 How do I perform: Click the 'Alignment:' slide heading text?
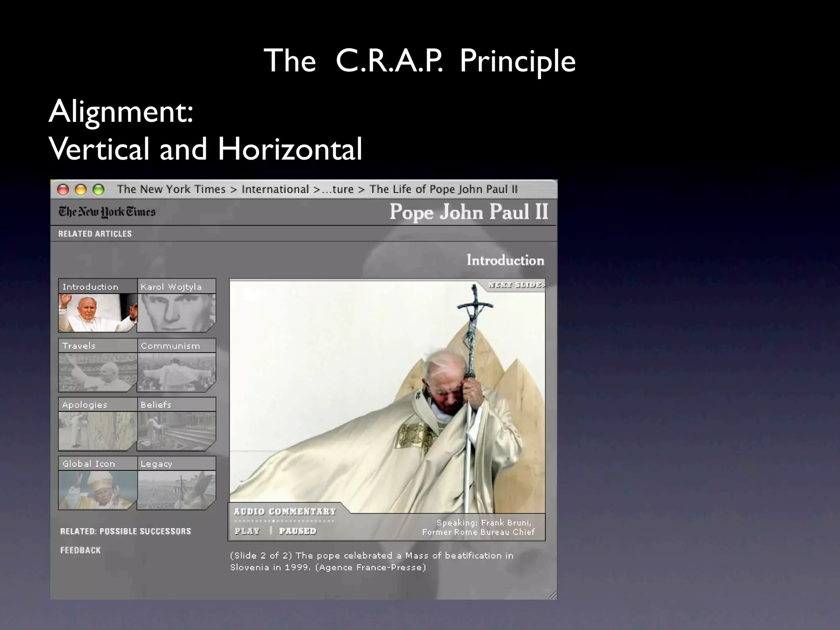121,111
